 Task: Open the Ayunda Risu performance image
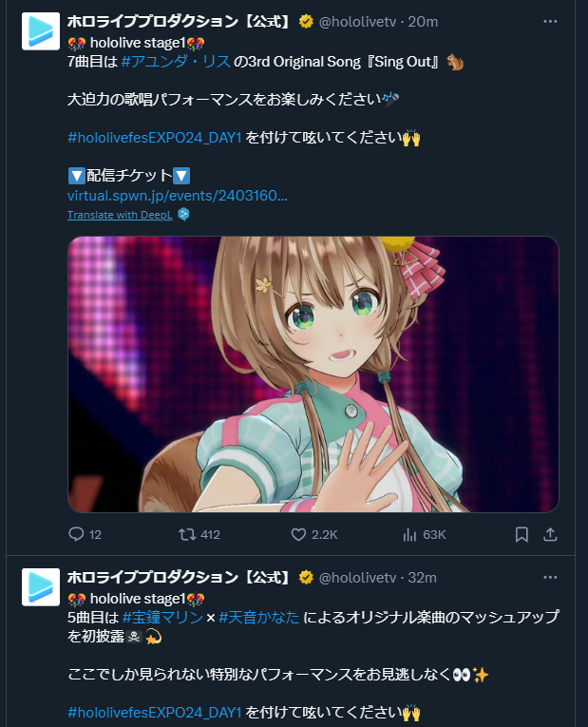tap(313, 374)
